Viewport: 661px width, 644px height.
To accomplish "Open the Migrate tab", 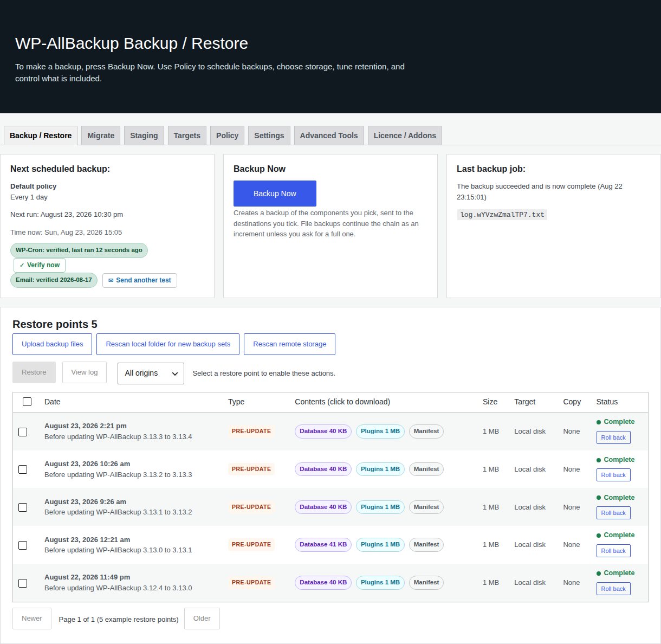I will (x=101, y=136).
